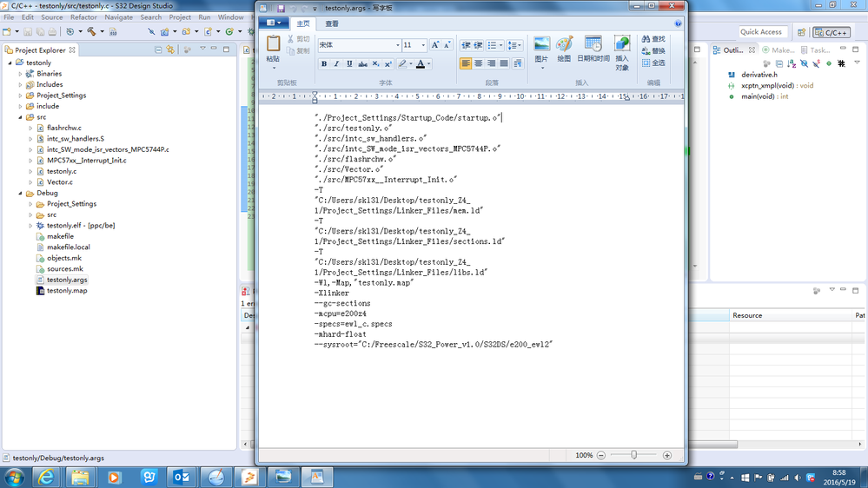The height and width of the screenshot is (488, 868).
Task: Switch to 查看 tab in WordPad
Action: point(332,23)
